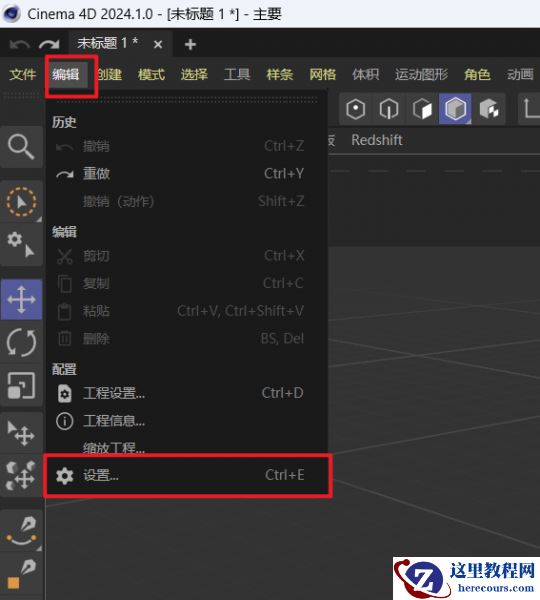The width and height of the screenshot is (540, 600).
Task: Select the Move tool
Action: pos(21,299)
